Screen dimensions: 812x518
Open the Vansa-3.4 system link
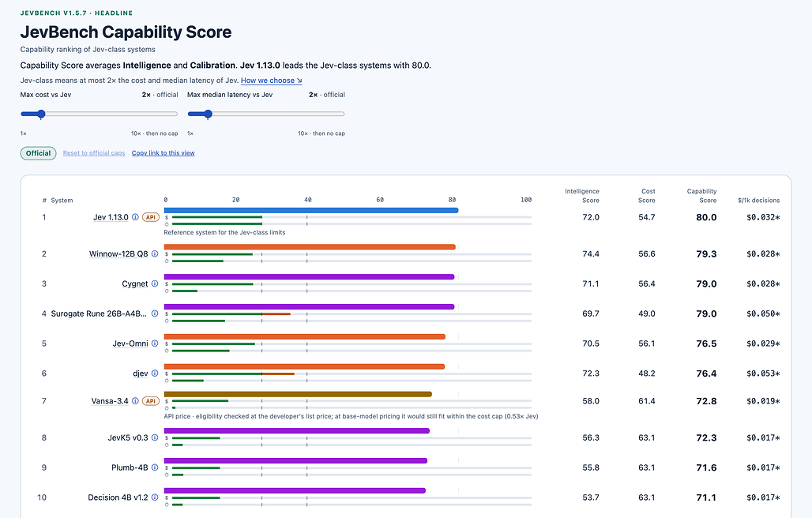click(x=110, y=401)
